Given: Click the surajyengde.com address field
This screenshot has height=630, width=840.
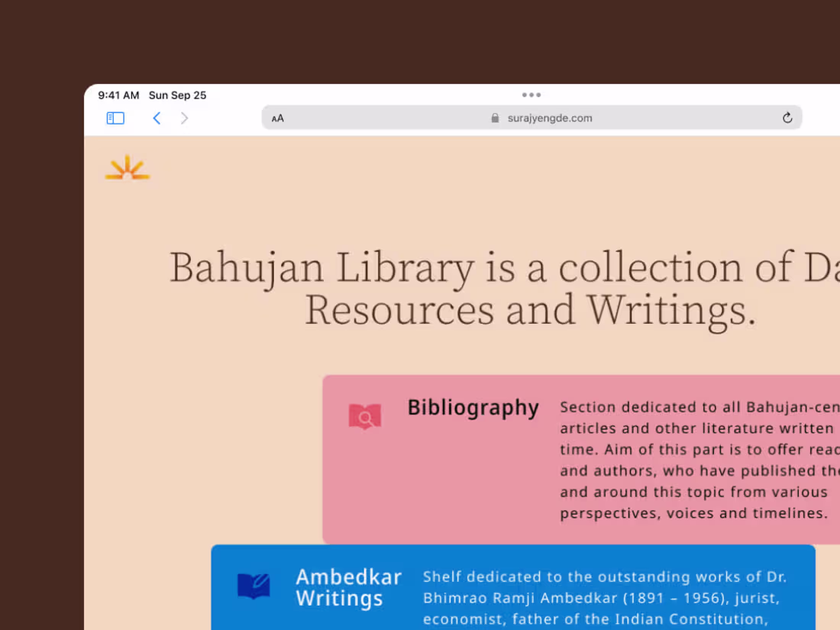Looking at the screenshot, I should [x=550, y=118].
